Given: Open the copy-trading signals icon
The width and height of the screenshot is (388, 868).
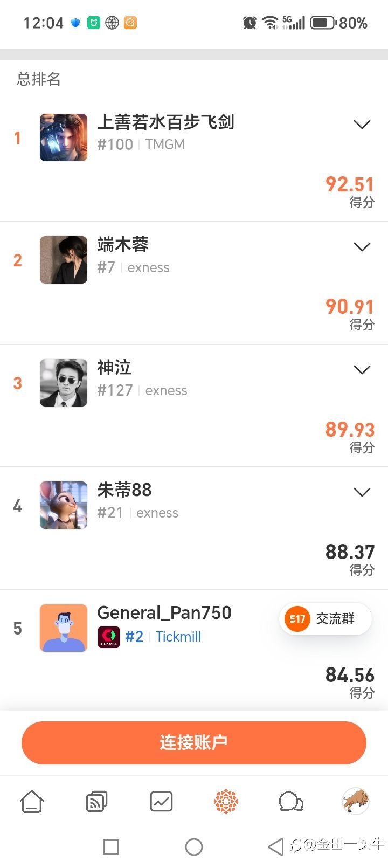Looking at the screenshot, I should pyautogui.click(x=96, y=802).
